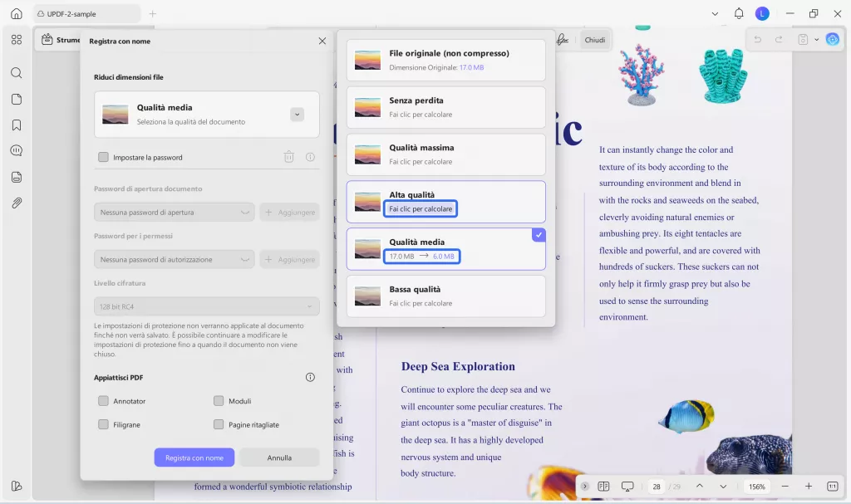Click the info icon beside Impostare la password
Viewport: 851px width, 504px height.
310,157
